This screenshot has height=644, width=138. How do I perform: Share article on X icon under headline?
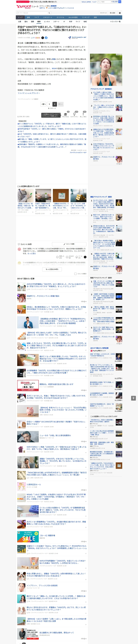(43, 38)
